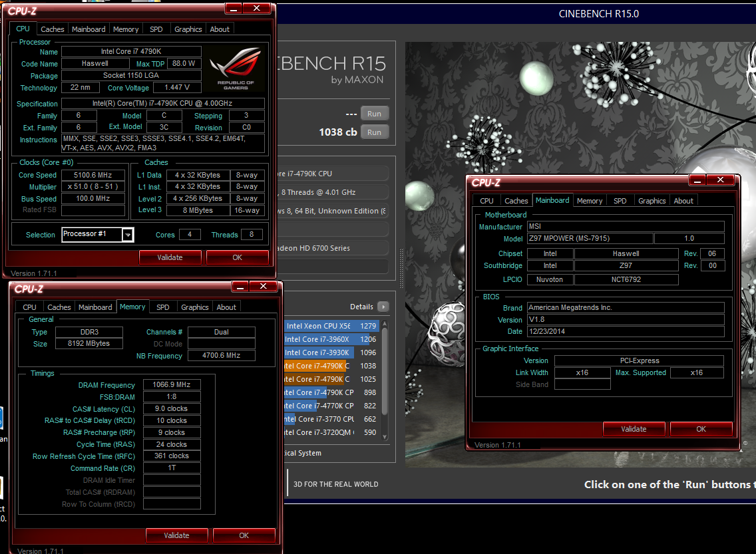The image size is (756, 554).
Task: Click the processor Name field Intel Core i7 4790K
Action: 131,51
